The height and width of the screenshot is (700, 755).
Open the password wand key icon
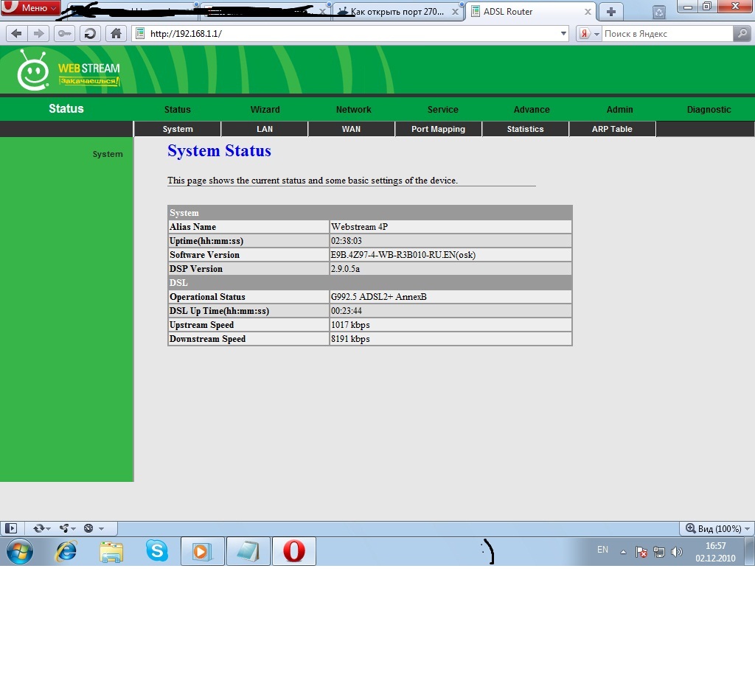pyautogui.click(x=65, y=34)
